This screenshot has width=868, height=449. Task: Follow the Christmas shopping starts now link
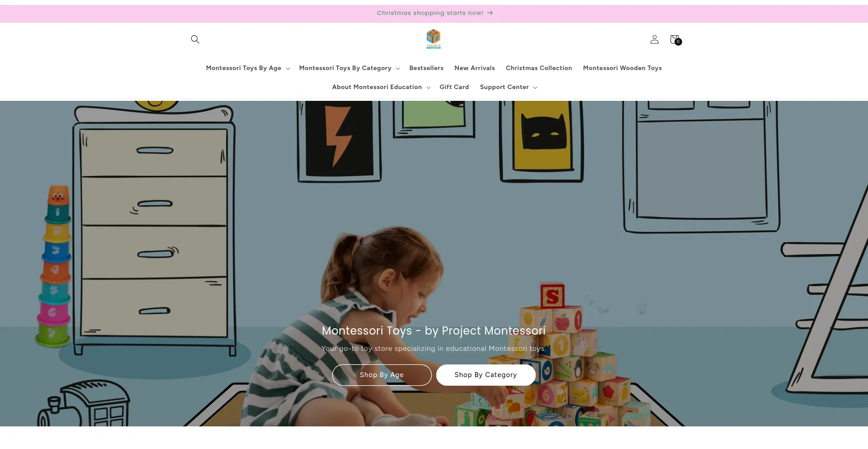(x=430, y=13)
